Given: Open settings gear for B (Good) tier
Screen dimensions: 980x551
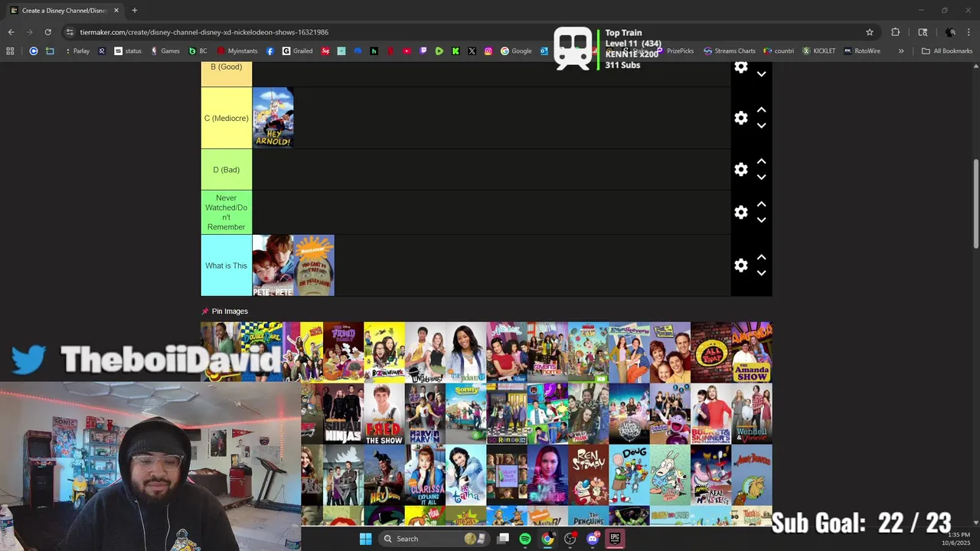Looking at the screenshot, I should click(x=740, y=67).
